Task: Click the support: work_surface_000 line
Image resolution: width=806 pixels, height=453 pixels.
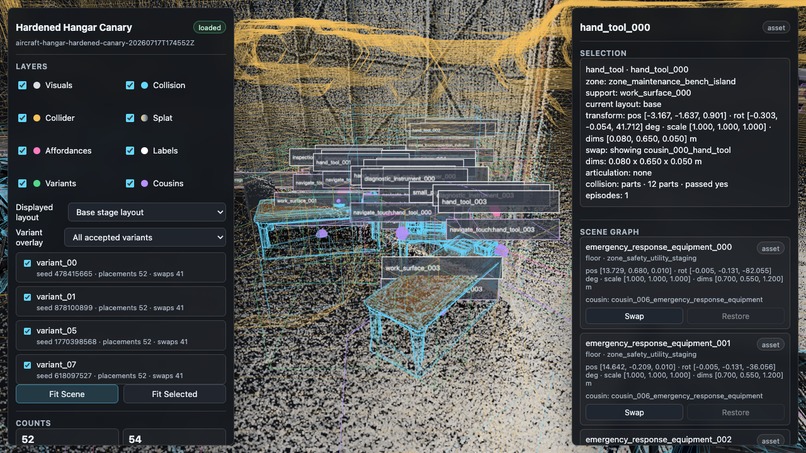Action: click(x=638, y=93)
